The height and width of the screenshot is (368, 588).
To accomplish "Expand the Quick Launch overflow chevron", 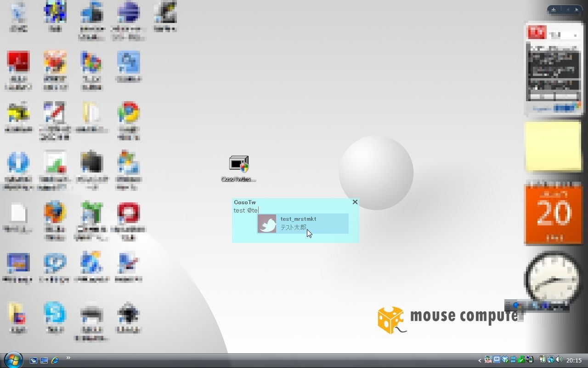I will coord(68,358).
